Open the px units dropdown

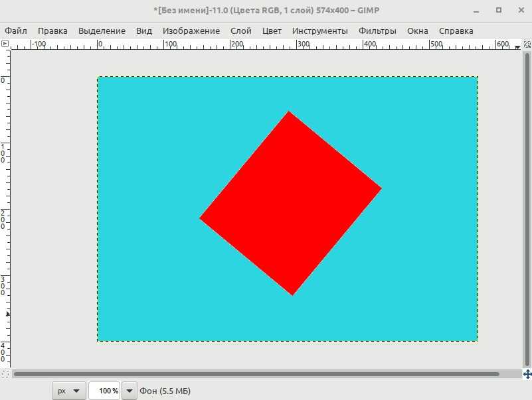click(69, 391)
